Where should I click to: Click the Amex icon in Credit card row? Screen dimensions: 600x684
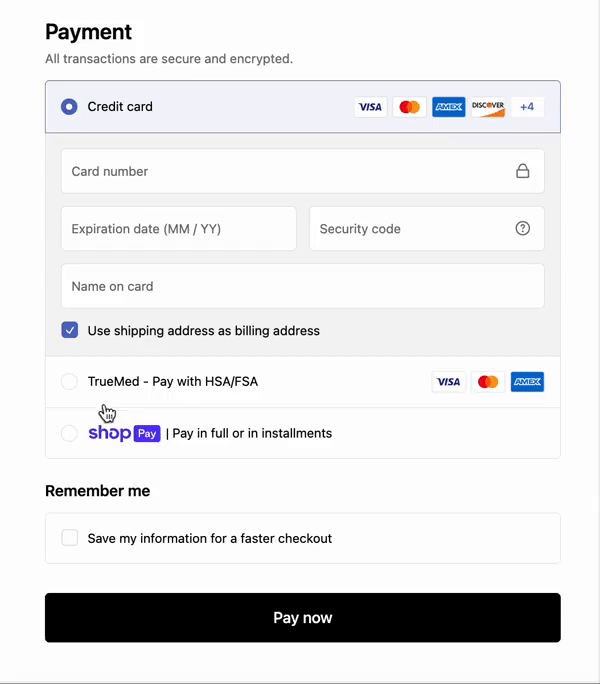click(448, 107)
